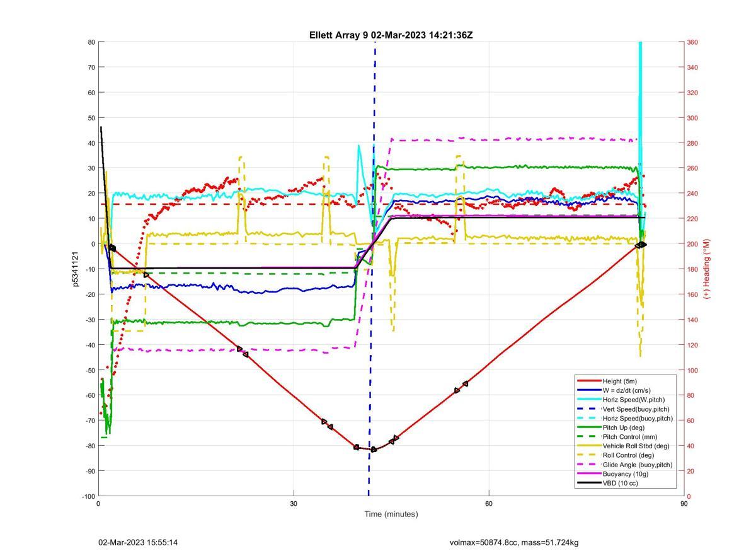Select the 'Time (minutes)' x-axis label
756x558 pixels.
[x=391, y=514]
